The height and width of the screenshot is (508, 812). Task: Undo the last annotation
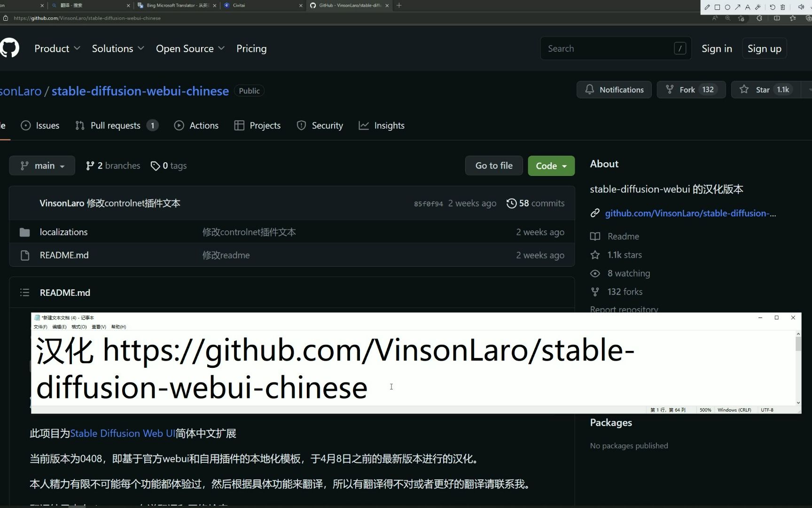click(773, 7)
